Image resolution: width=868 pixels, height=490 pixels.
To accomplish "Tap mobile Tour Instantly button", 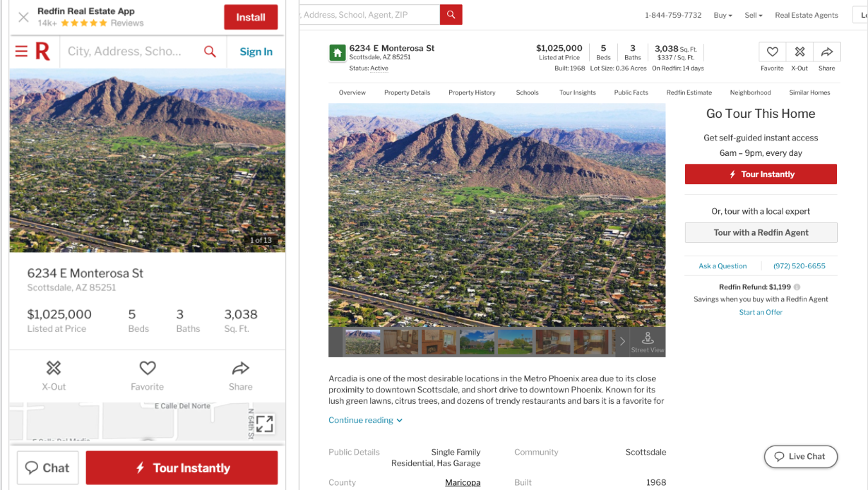I will pos(182,467).
